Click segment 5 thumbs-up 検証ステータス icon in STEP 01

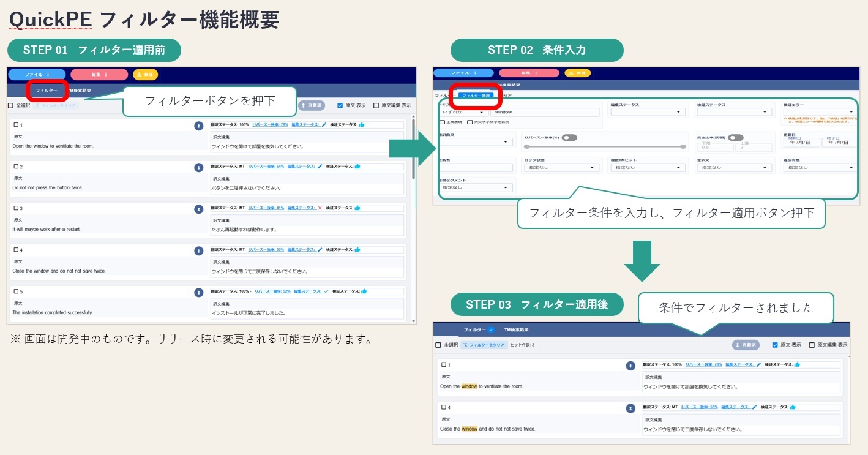pos(364,291)
